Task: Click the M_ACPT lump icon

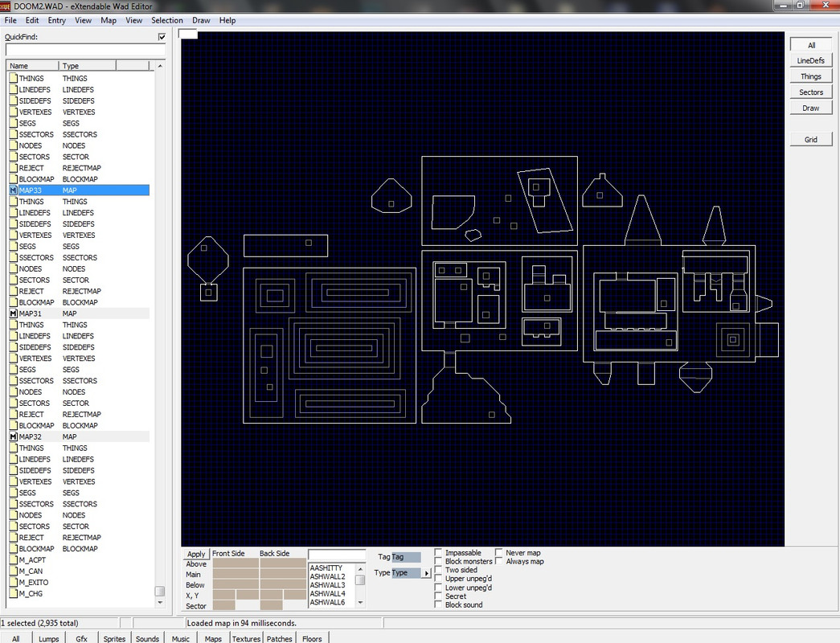Action: [x=14, y=560]
